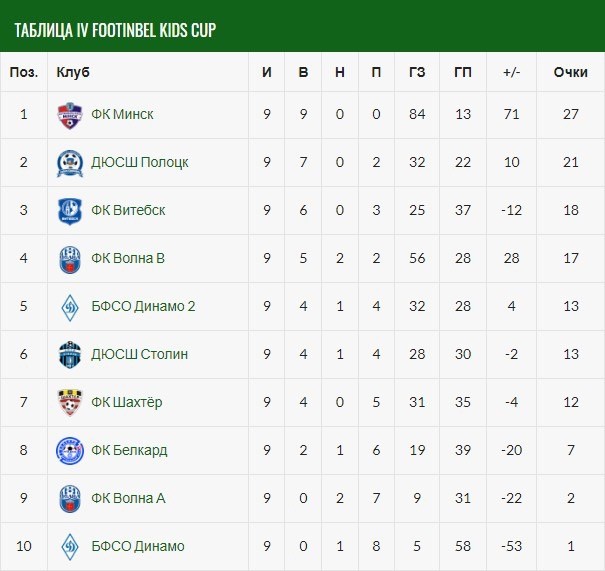Viewport: 605px width, 571px height.
Task: Open the ФК Шахтёр team link
Action: (126, 402)
